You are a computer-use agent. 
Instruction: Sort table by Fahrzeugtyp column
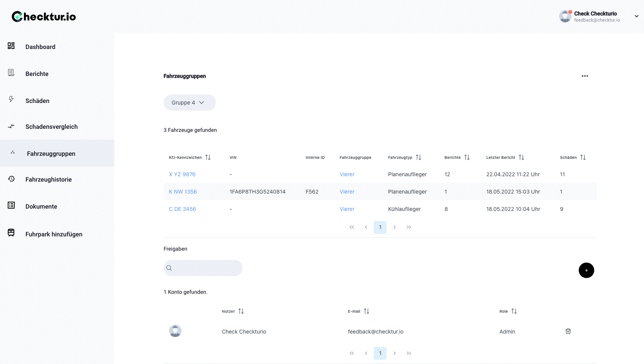tap(419, 157)
